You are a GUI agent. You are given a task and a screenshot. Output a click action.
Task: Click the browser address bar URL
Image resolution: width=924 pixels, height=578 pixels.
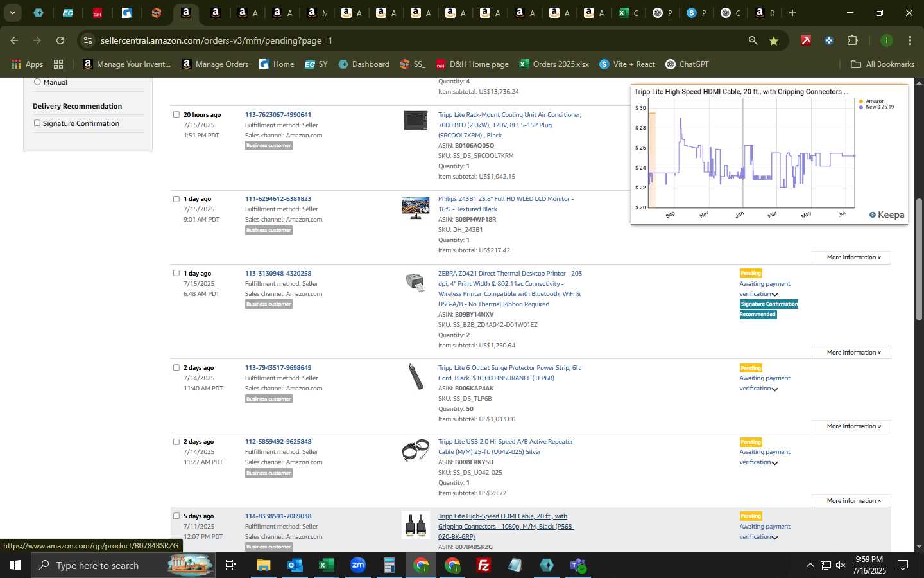[216, 40]
